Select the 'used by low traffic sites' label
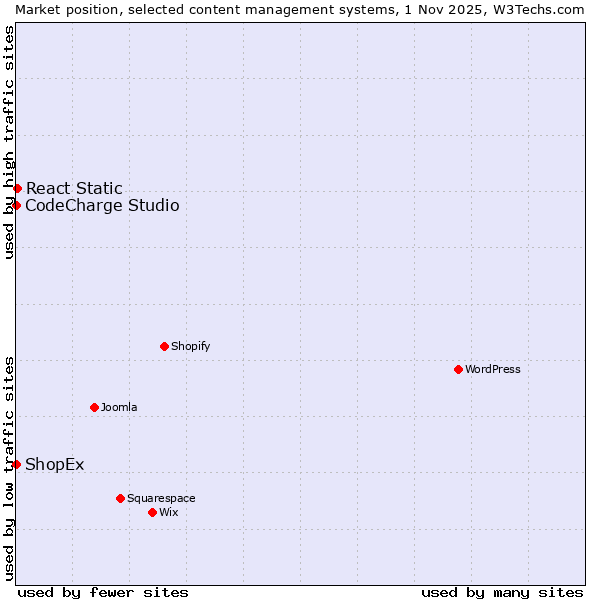 click(9, 467)
